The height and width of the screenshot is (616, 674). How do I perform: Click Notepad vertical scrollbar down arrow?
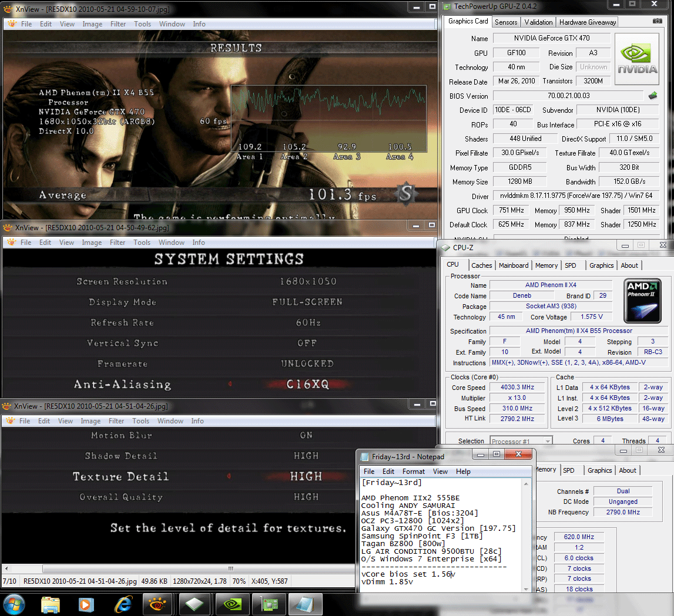point(526,589)
